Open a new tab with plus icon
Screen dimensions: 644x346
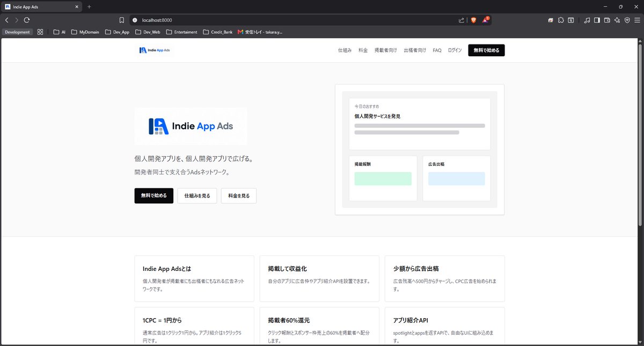(x=89, y=6)
